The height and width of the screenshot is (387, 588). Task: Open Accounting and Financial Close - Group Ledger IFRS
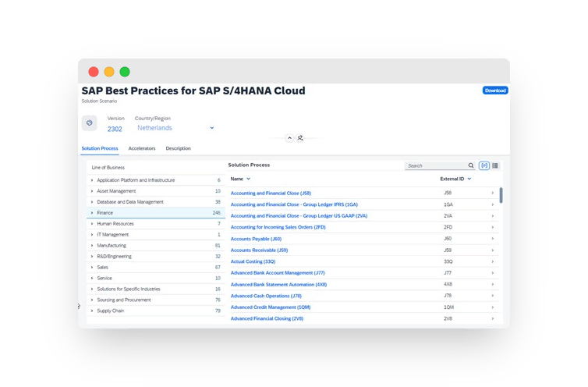click(x=294, y=204)
